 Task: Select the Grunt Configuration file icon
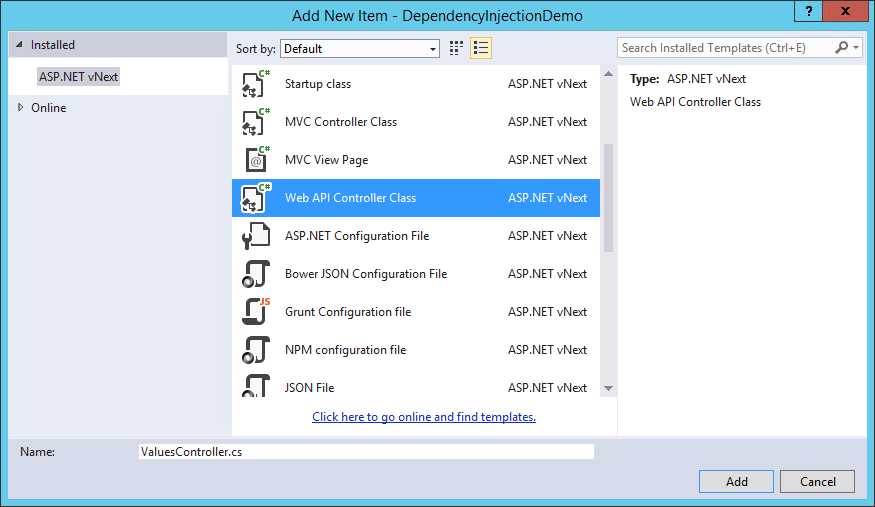click(x=256, y=311)
